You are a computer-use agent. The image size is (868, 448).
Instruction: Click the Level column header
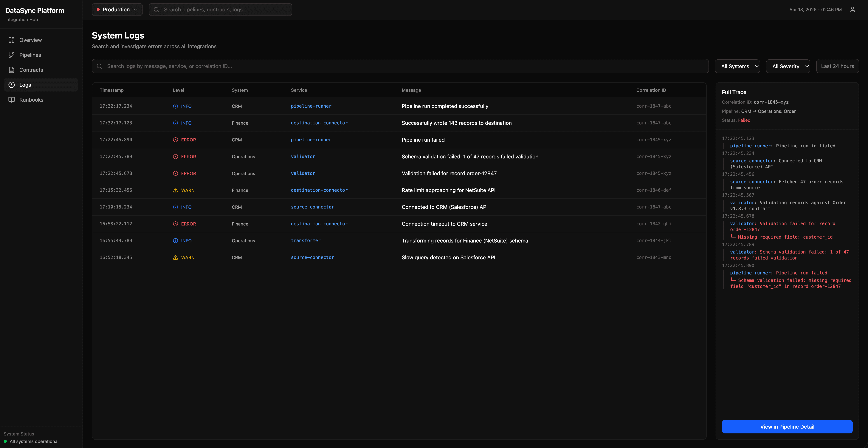tap(178, 90)
